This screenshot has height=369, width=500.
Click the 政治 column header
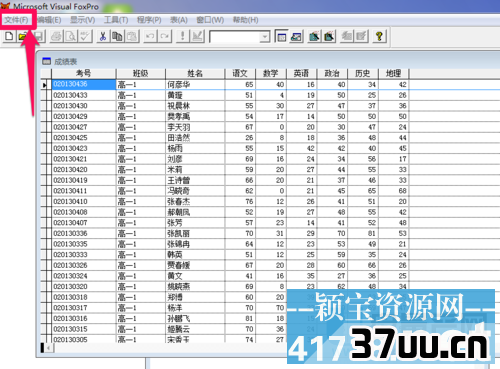[x=332, y=74]
